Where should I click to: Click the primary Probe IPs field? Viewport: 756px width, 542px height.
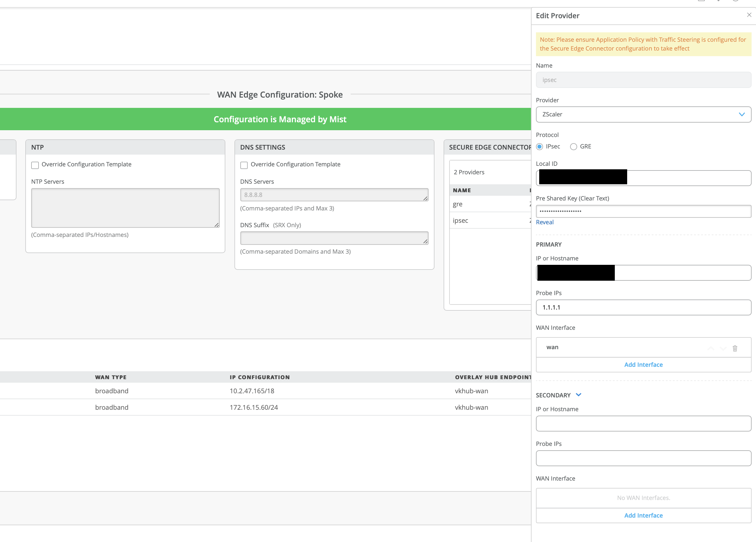click(x=643, y=307)
